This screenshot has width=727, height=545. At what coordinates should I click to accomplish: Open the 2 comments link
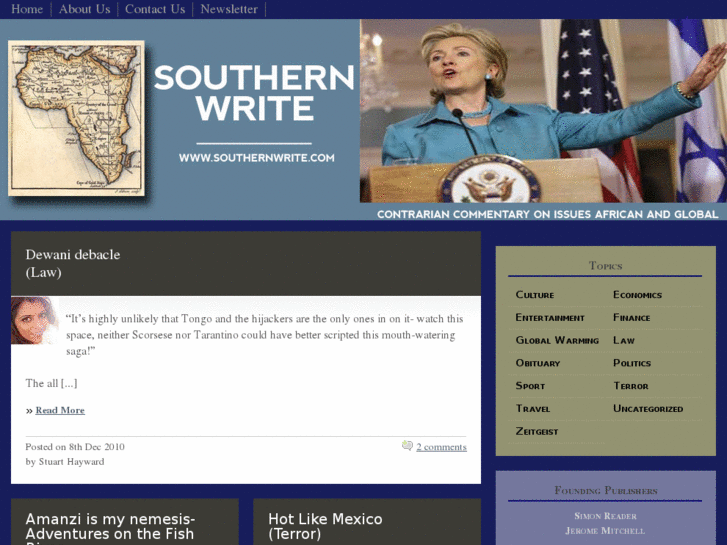[x=441, y=447]
